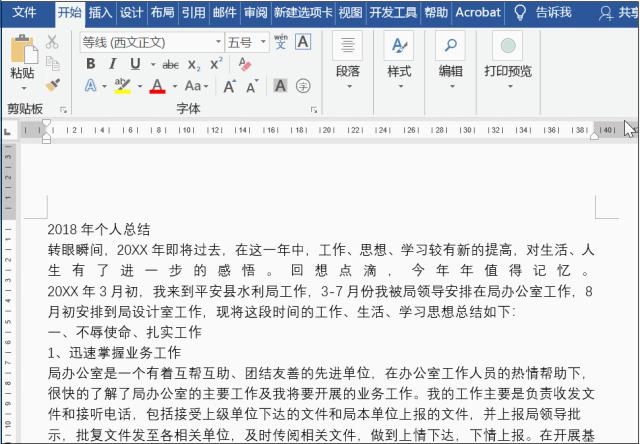Click the ruler tab selector icon
The width and height of the screenshot is (640, 444).
(x=7, y=131)
